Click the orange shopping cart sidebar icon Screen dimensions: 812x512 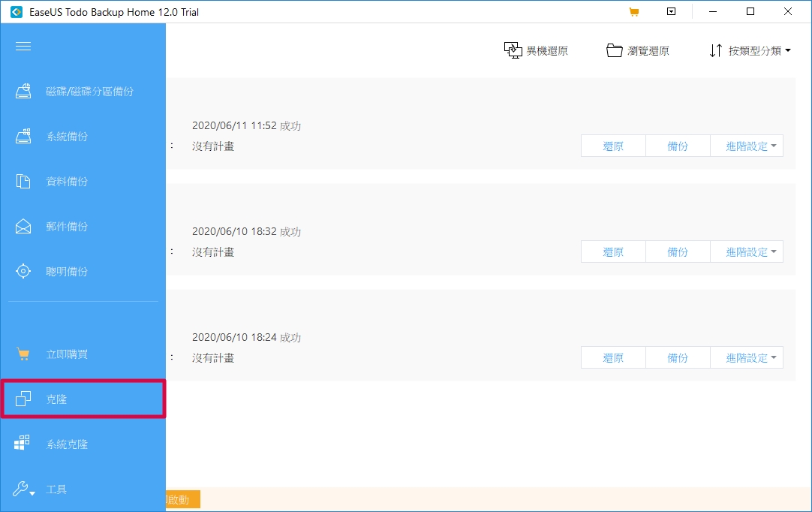(x=23, y=354)
